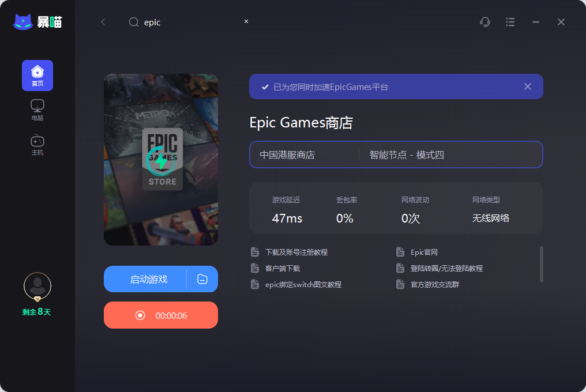Screen dimensions: 586x392
Task: Focus the search field containing epic
Action: point(189,22)
